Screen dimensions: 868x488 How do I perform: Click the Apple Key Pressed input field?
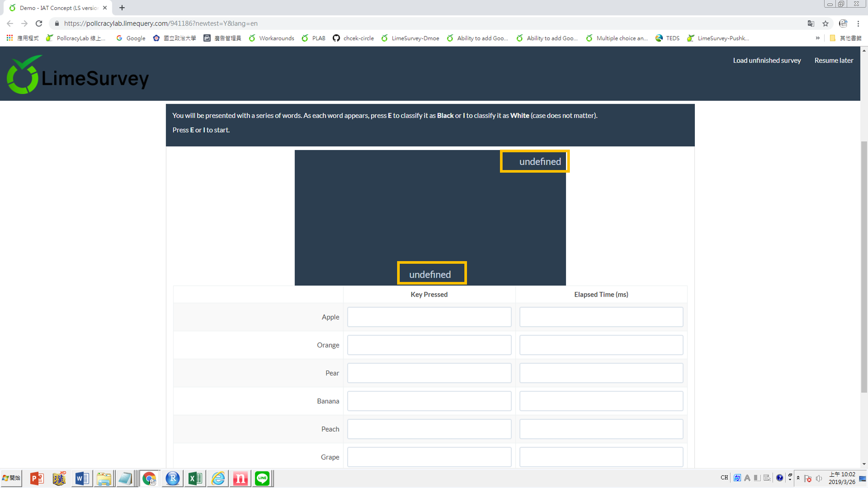click(x=429, y=317)
